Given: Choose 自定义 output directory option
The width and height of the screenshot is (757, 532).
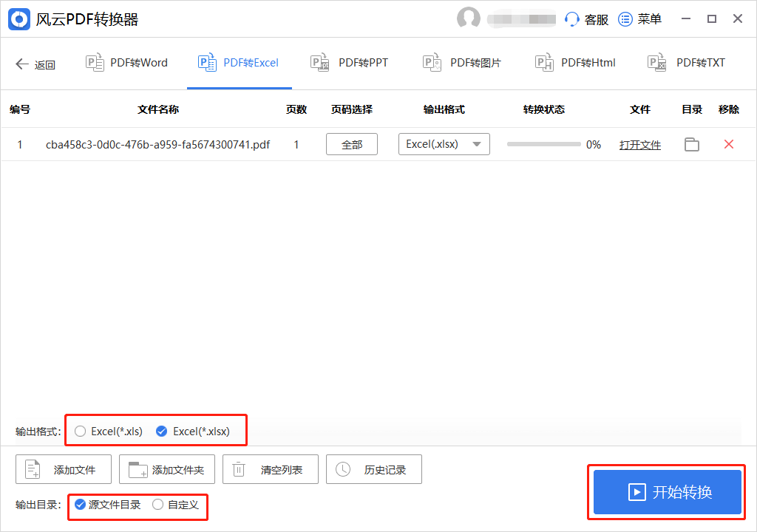Looking at the screenshot, I should click(x=157, y=505).
